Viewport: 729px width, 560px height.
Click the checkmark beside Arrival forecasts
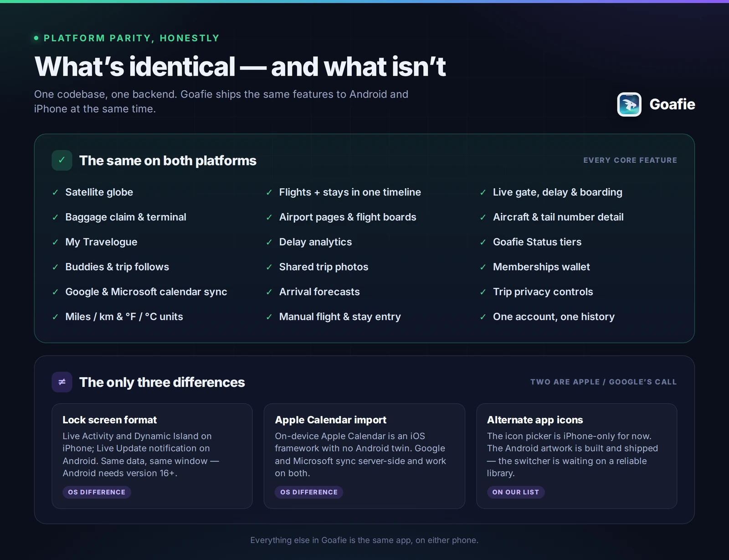269,292
